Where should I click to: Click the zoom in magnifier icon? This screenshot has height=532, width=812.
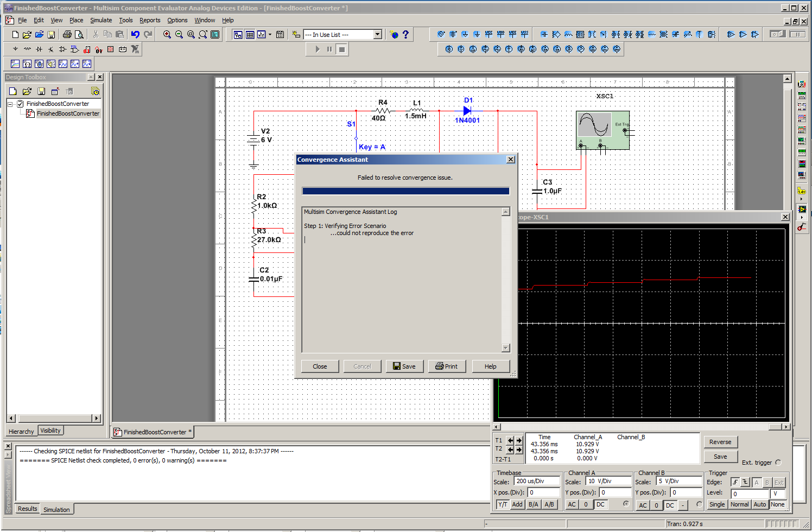(x=167, y=35)
